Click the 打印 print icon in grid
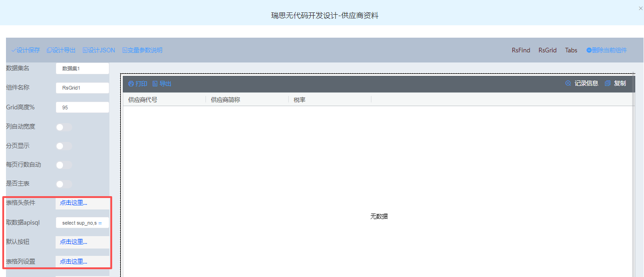This screenshot has width=644, height=277. coord(131,84)
